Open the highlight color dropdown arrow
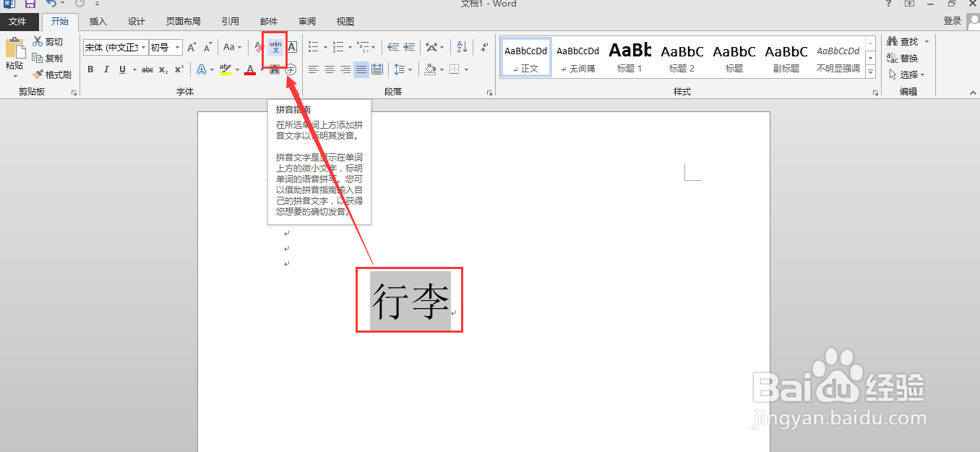 (x=236, y=69)
